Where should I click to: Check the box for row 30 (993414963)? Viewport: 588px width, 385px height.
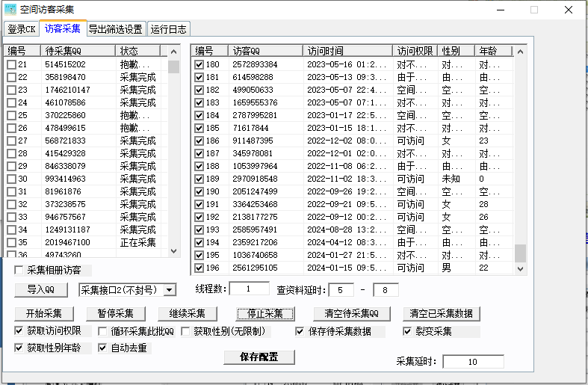pyautogui.click(x=12, y=179)
